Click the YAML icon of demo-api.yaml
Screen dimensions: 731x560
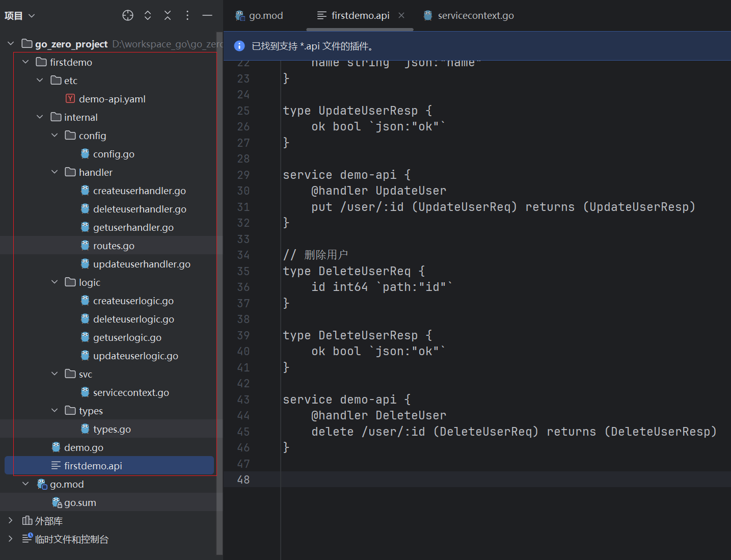(70, 99)
